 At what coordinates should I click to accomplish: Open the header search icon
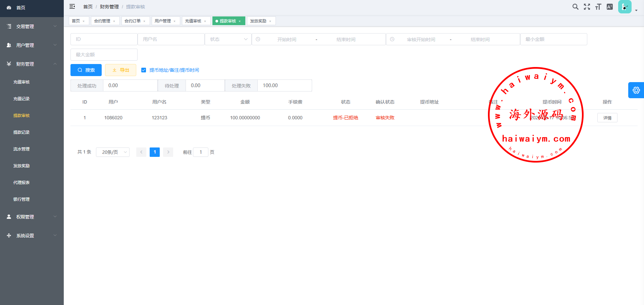click(x=575, y=7)
